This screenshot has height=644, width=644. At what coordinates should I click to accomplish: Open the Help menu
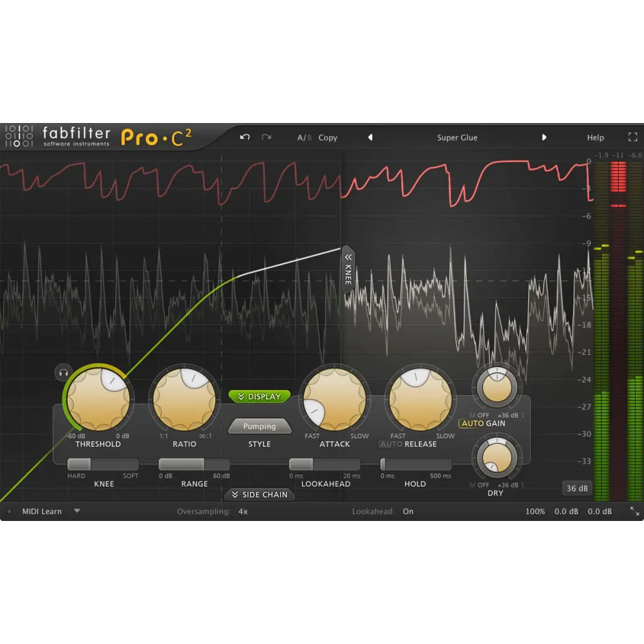595,137
